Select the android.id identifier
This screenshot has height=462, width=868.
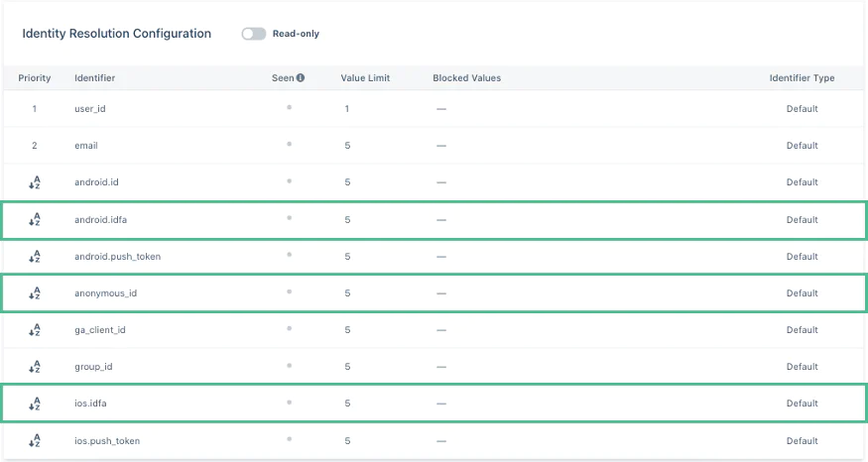point(96,182)
